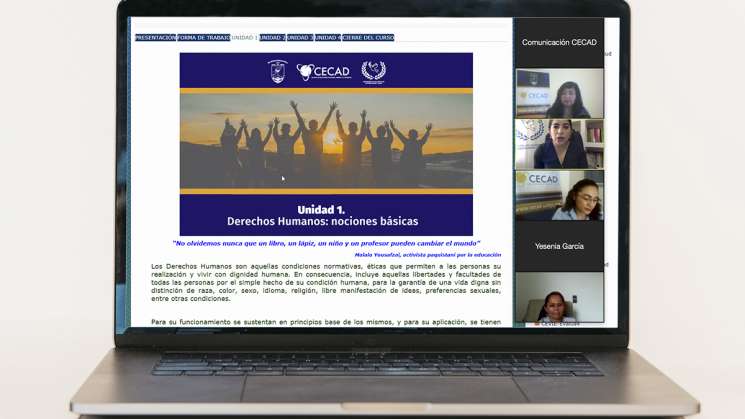745x419 pixels.
Task: Click the Malala Yousafzai attribution line
Action: pos(428,255)
